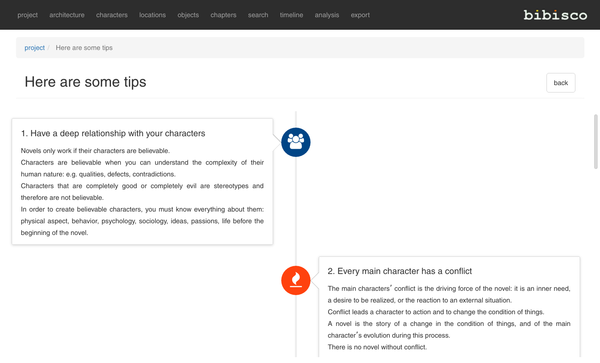Click the 'Here are some tips' breadcrumb
Viewport: 600px width, 363px height.
point(84,48)
